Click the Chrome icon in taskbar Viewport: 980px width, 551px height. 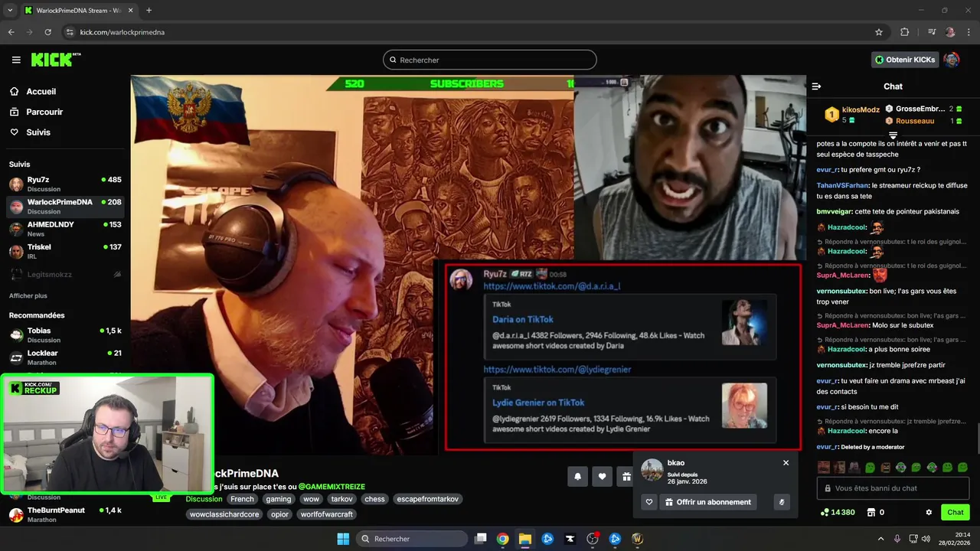502,539
